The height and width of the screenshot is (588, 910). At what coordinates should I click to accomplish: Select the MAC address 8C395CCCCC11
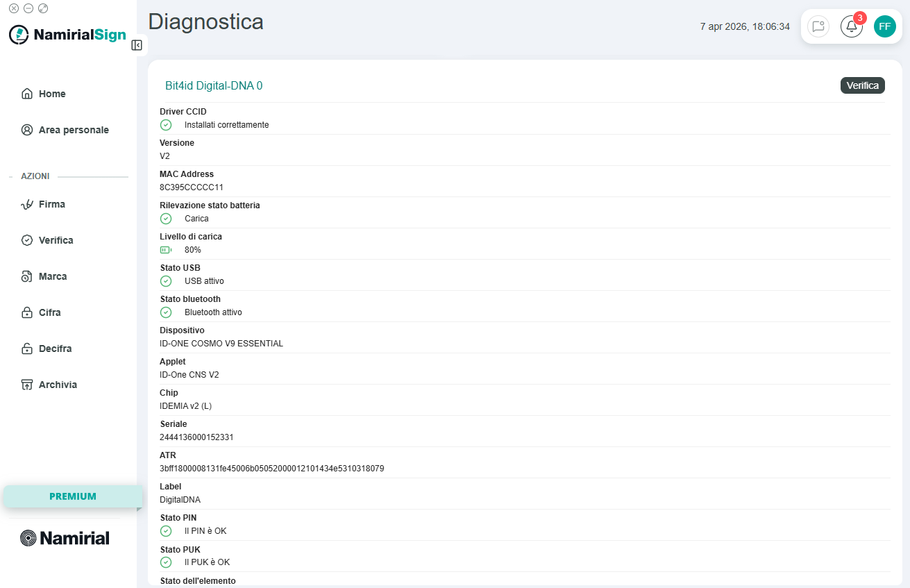pyautogui.click(x=192, y=187)
